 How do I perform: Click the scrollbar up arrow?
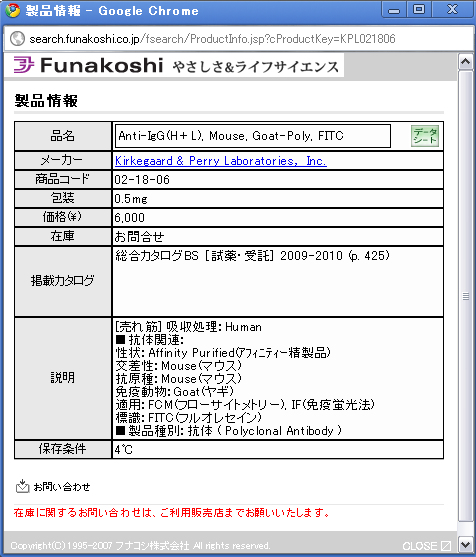coord(465,62)
